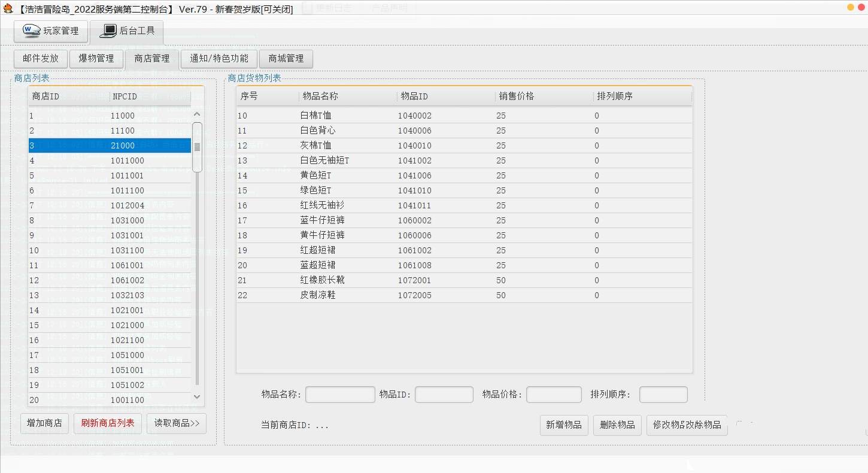Click the 增加商店 button
This screenshot has height=473, width=868.
click(45, 423)
